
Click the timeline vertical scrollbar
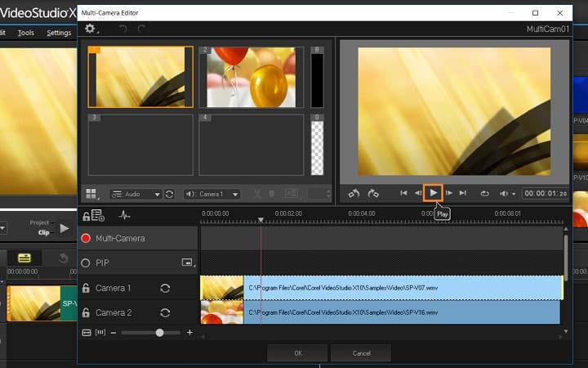pos(566,258)
